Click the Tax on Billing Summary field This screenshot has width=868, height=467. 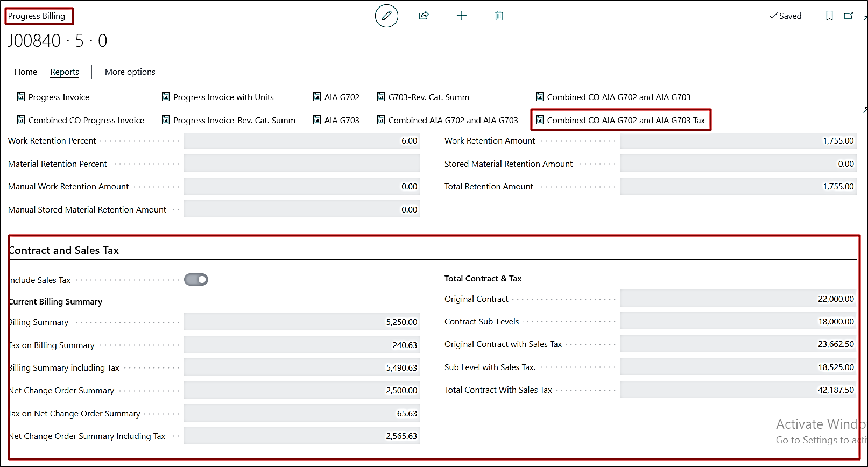302,345
